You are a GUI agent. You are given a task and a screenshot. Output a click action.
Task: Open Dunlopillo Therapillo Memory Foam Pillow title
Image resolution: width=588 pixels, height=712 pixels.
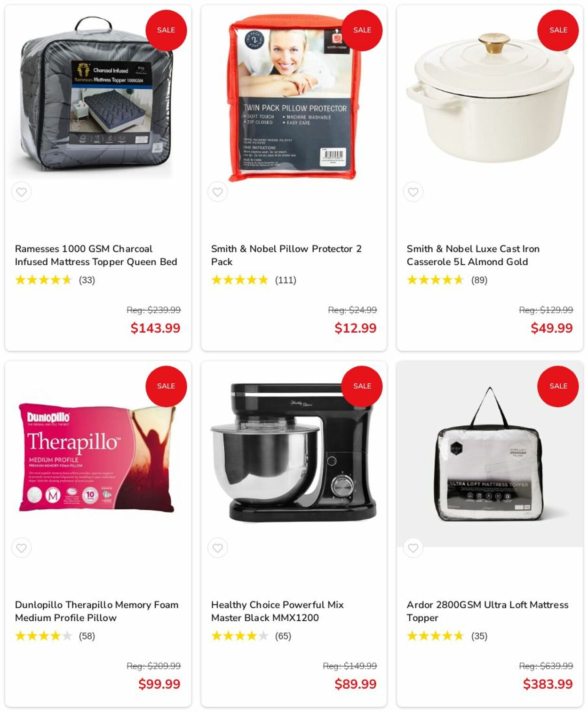[x=97, y=611]
